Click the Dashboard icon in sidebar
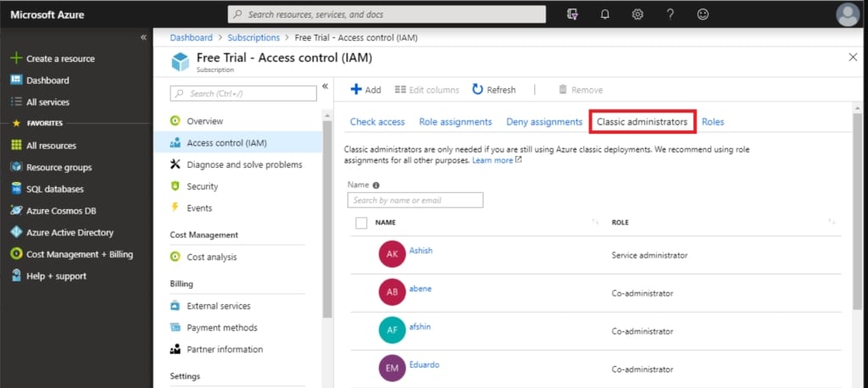Screen dimensions: 868x388 point(16,80)
